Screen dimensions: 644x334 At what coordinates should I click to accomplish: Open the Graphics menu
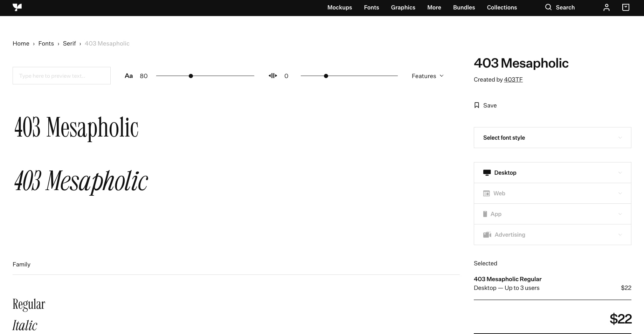[x=403, y=7]
